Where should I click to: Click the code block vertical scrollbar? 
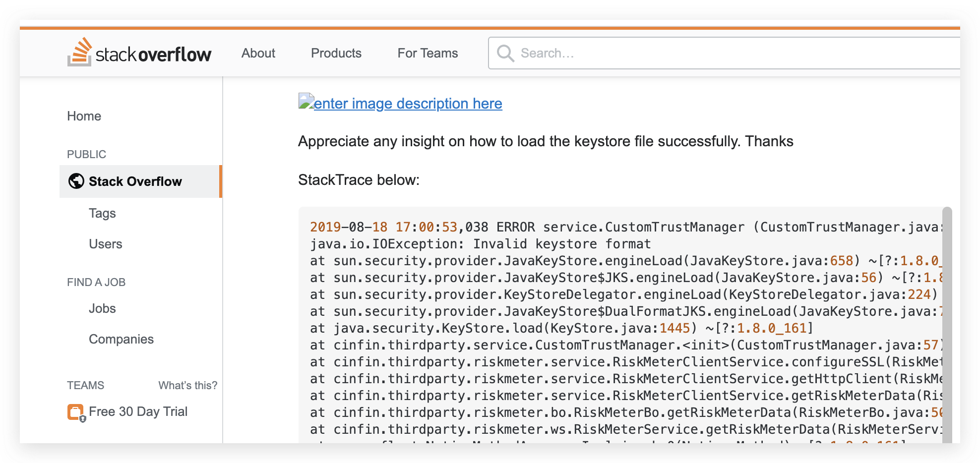[x=947, y=325]
